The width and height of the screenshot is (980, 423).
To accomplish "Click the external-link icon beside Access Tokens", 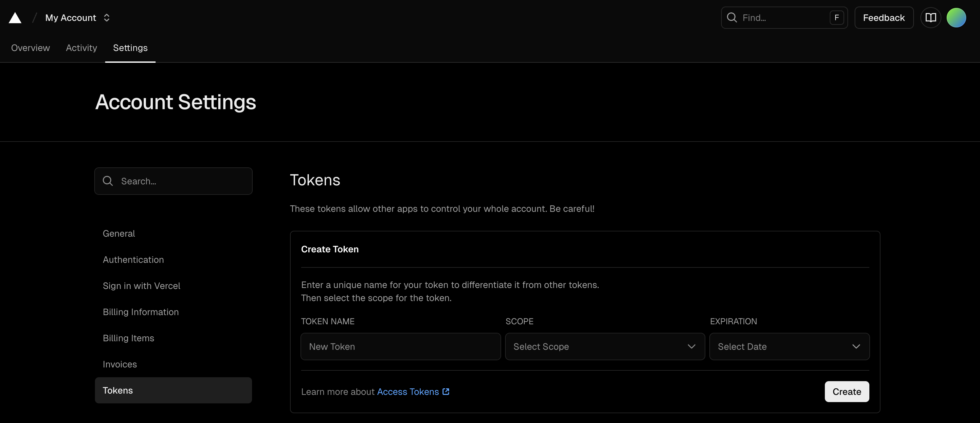I will point(446,392).
